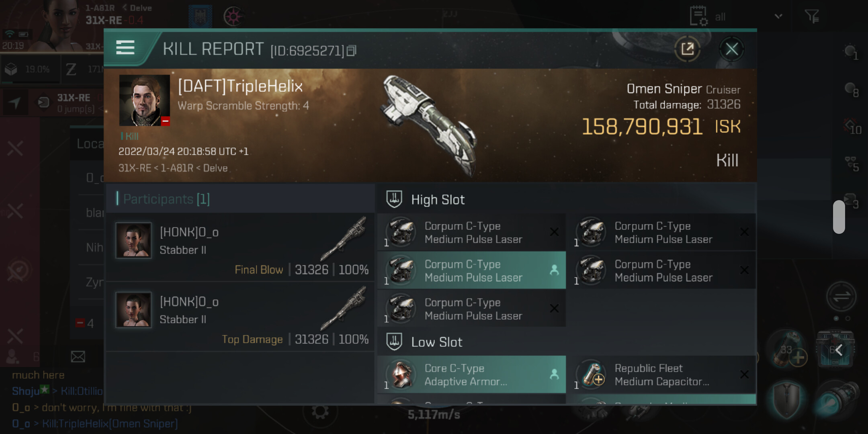Image resolution: width=868 pixels, height=434 pixels.
Task: Expand the collapsed side panel chevron
Action: tap(839, 350)
